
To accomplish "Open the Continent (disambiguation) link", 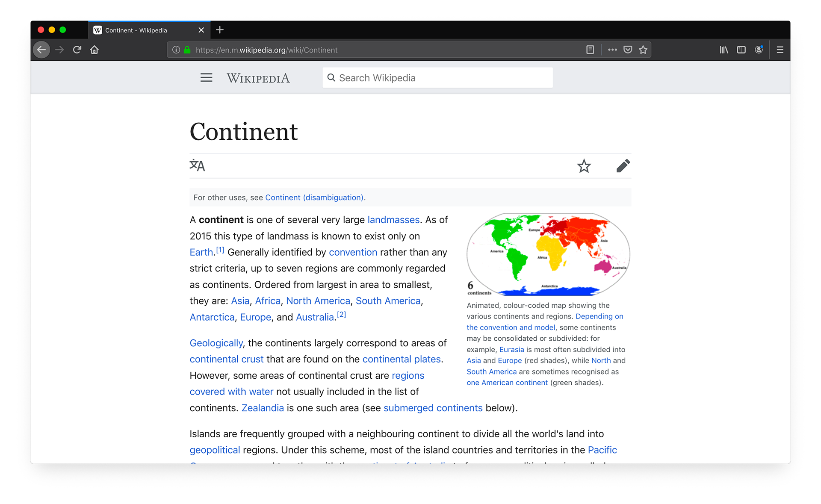I will 313,197.
